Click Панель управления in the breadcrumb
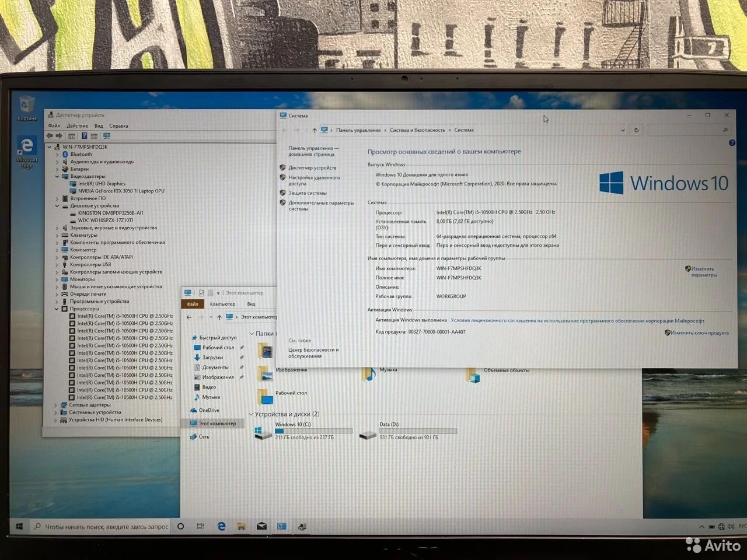The height and width of the screenshot is (560, 747). coord(358,130)
